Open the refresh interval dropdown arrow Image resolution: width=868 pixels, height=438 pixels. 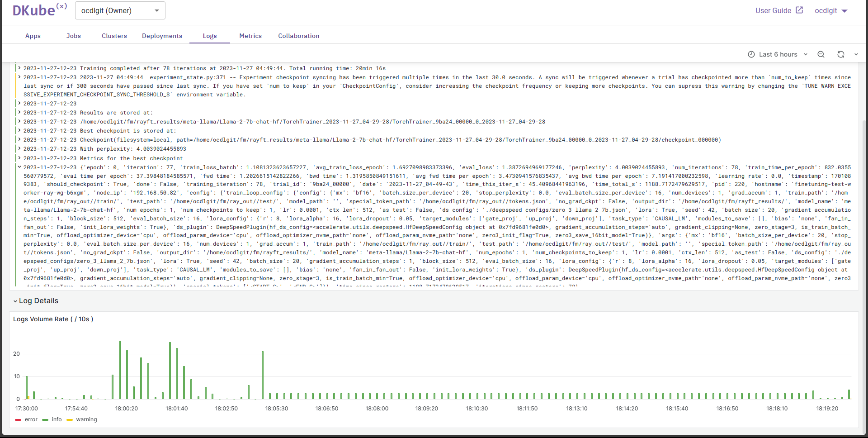(856, 54)
